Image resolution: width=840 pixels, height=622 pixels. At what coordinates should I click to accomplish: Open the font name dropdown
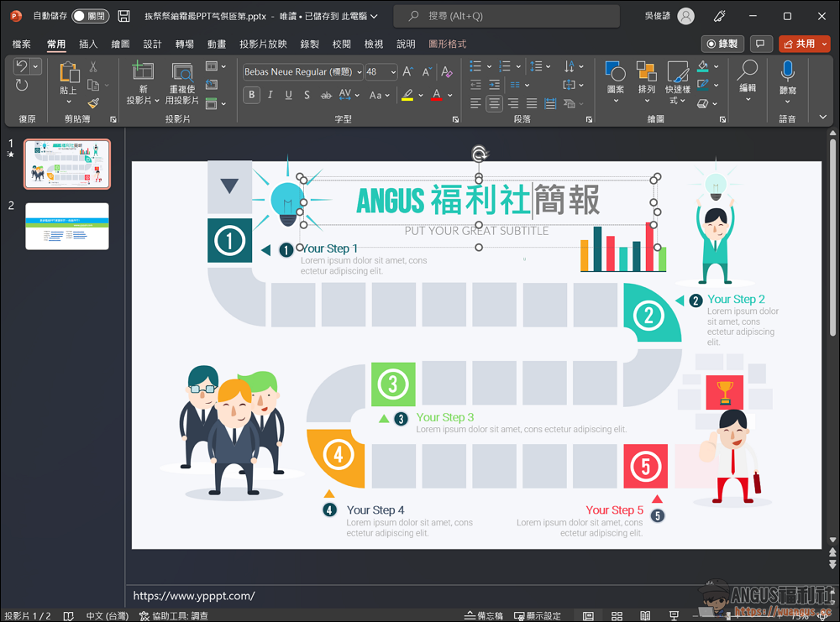point(360,71)
